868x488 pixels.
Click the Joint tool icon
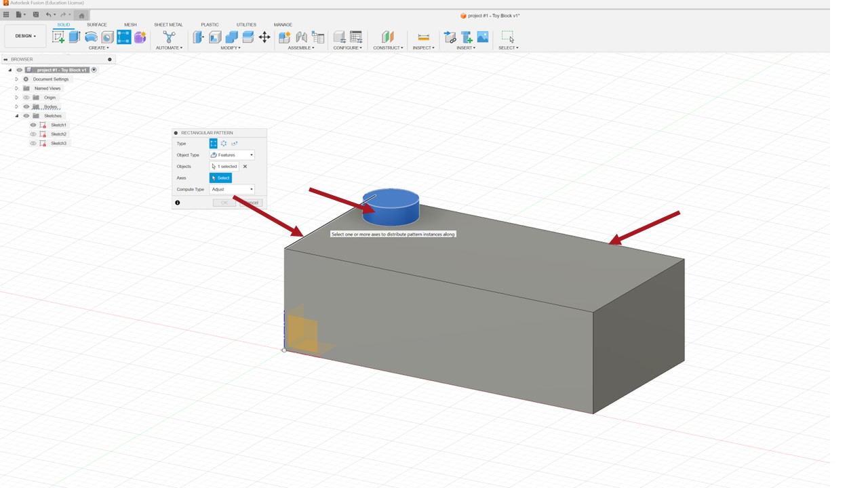[x=301, y=37]
